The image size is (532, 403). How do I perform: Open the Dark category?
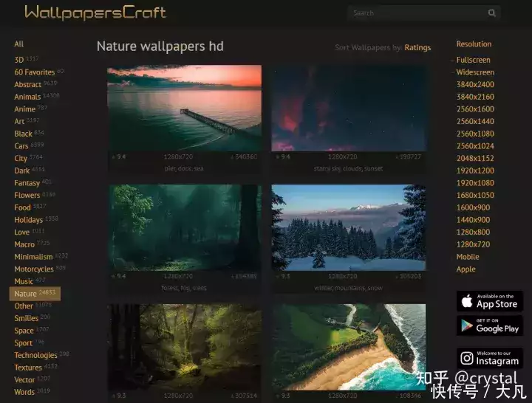click(x=22, y=170)
